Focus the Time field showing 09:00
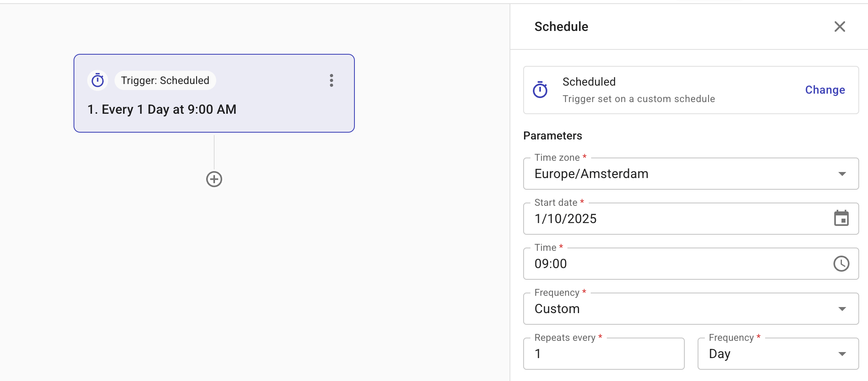 click(x=675, y=264)
